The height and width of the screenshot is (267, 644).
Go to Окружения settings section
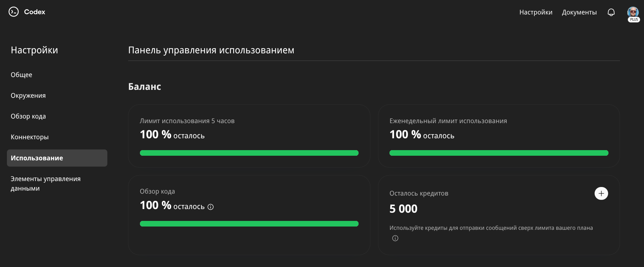click(28, 95)
